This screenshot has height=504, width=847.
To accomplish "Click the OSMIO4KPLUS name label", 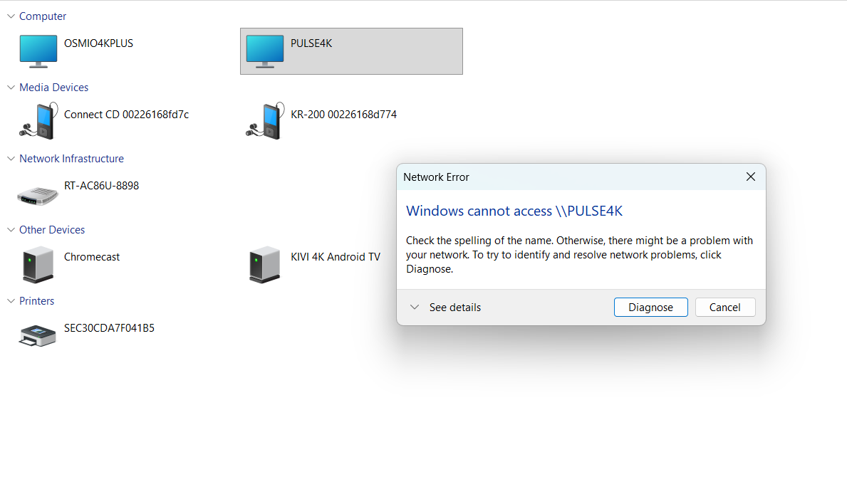I will pos(98,43).
